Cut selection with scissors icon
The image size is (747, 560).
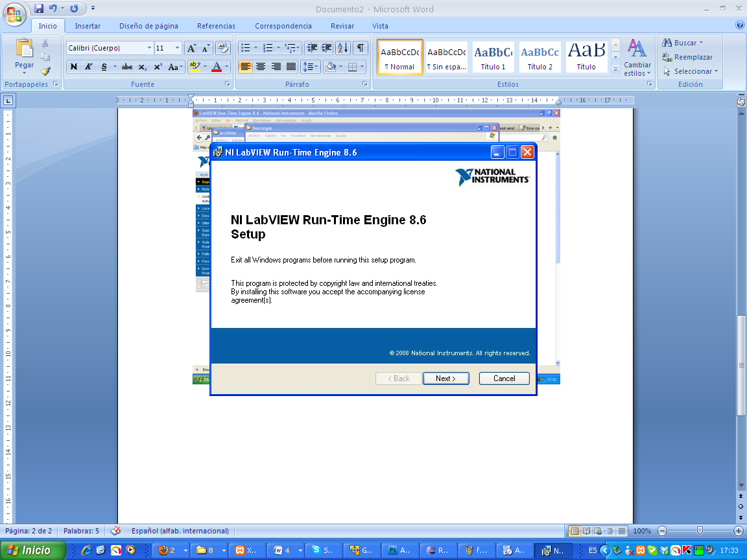(45, 43)
